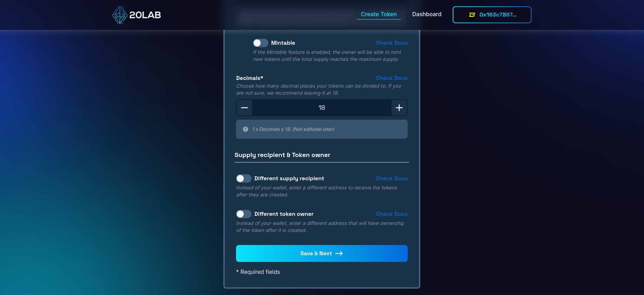Click the info icon in decimals notice
The image size is (644, 295).
[x=246, y=129]
